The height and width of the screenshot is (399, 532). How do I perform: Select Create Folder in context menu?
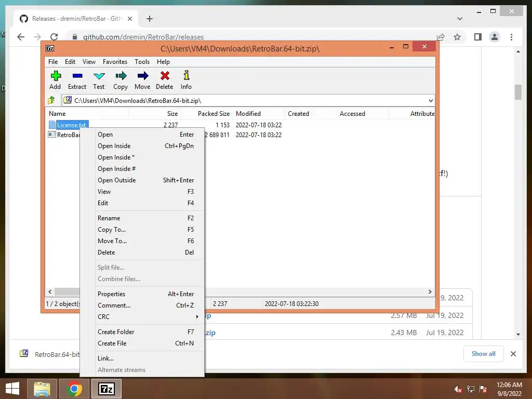(x=142, y=332)
